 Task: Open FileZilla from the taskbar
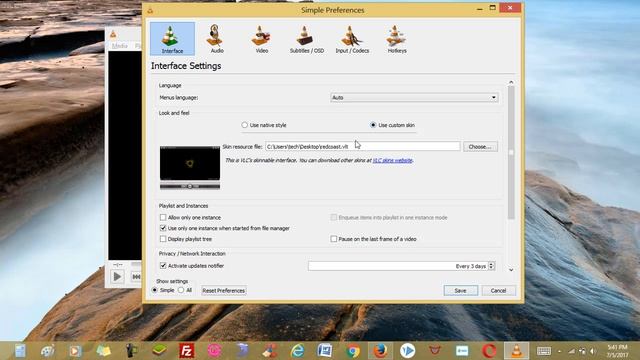pyautogui.click(x=187, y=351)
